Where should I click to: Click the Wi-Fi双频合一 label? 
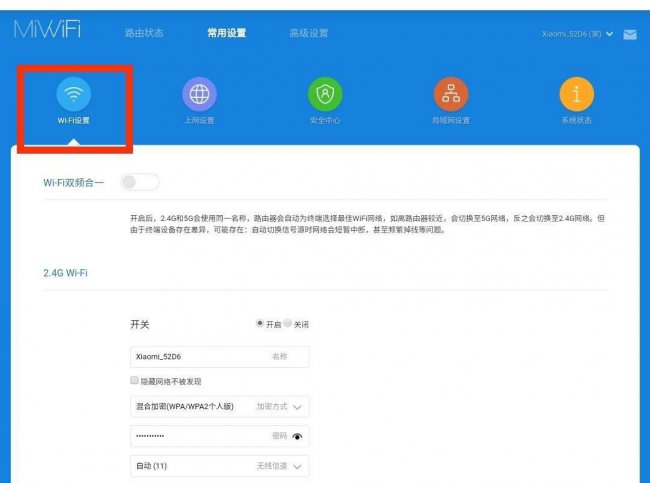coord(73,182)
